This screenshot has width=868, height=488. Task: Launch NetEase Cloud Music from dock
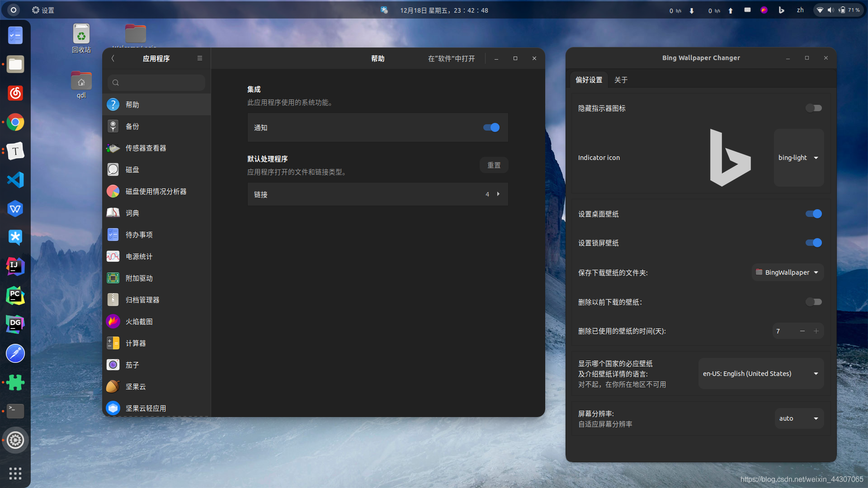click(x=15, y=93)
